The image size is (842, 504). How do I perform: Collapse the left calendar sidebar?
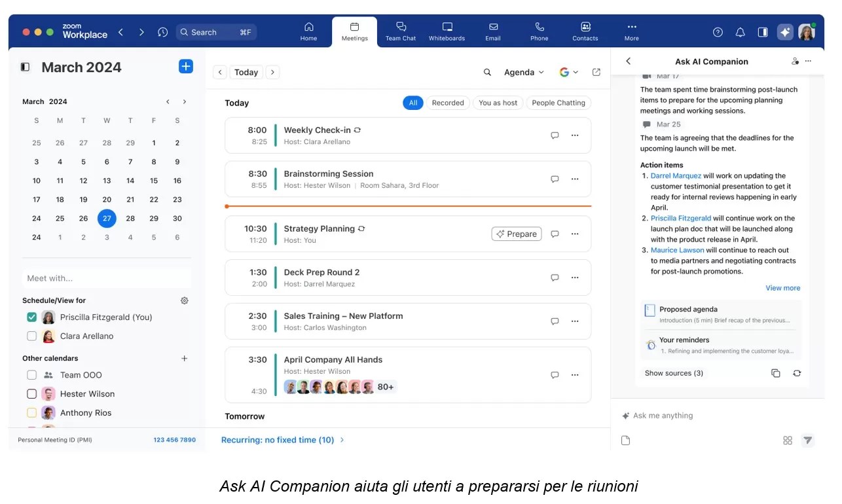pyautogui.click(x=26, y=67)
